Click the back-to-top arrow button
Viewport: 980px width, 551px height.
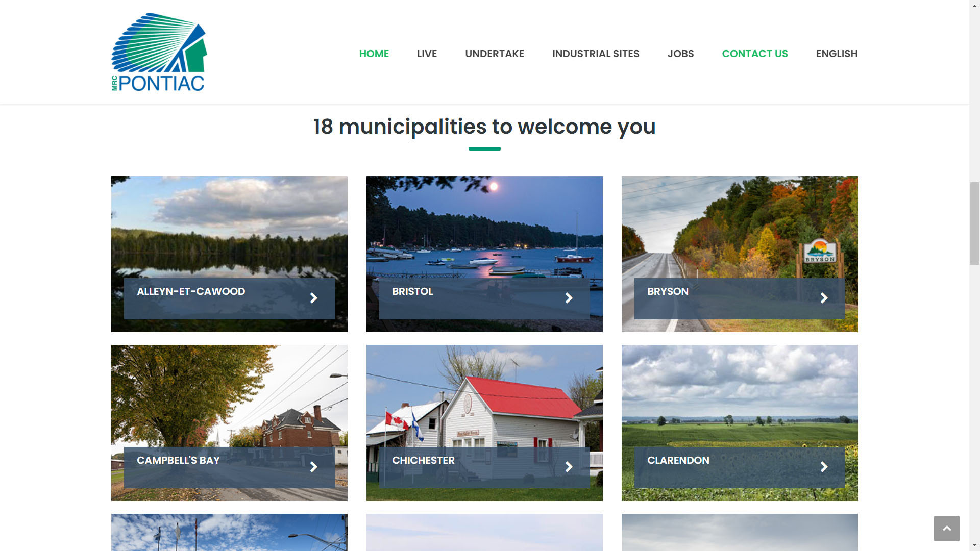click(946, 528)
